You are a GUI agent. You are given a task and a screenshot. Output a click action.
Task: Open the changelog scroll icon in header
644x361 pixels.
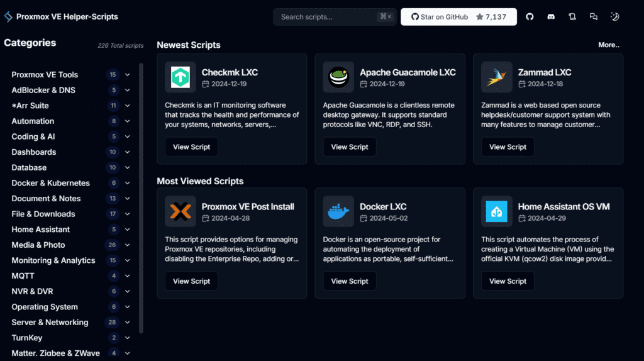(x=572, y=17)
